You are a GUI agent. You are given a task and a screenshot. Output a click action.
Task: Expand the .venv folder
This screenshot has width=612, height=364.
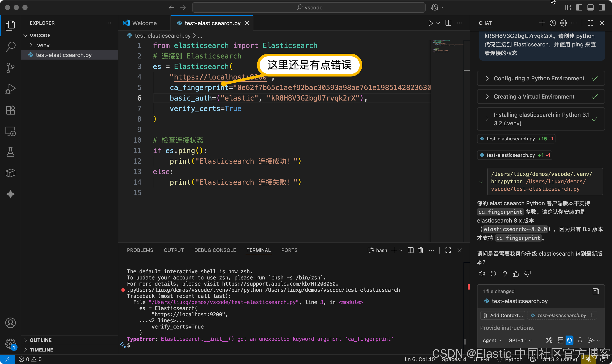[69, 45]
